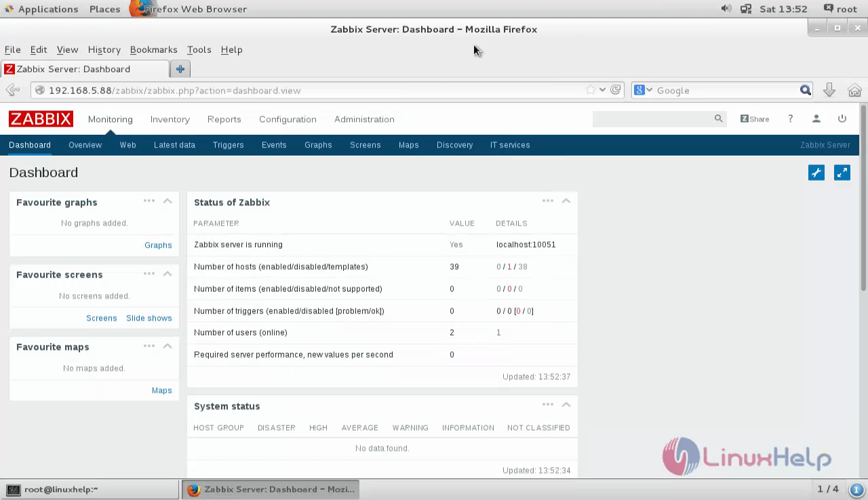Collapse the Favourite graphs widget
This screenshot has width=868, height=500.
pyautogui.click(x=167, y=201)
